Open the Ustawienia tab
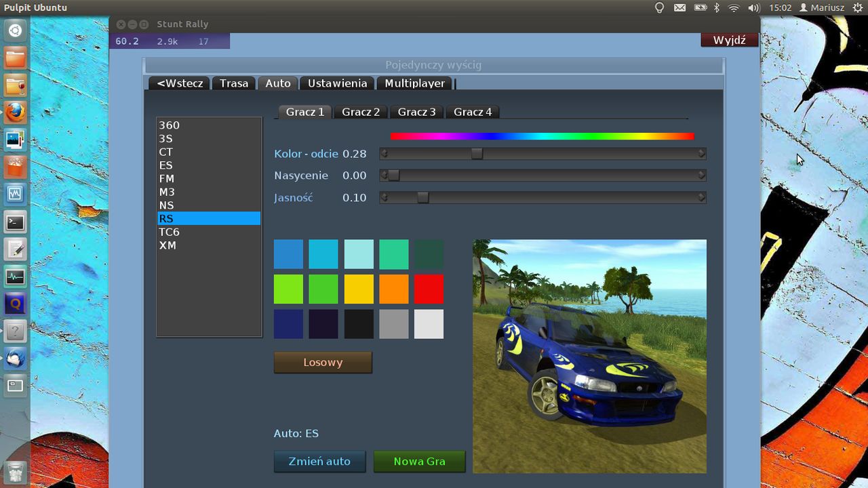This screenshot has width=868, height=488. click(x=337, y=83)
